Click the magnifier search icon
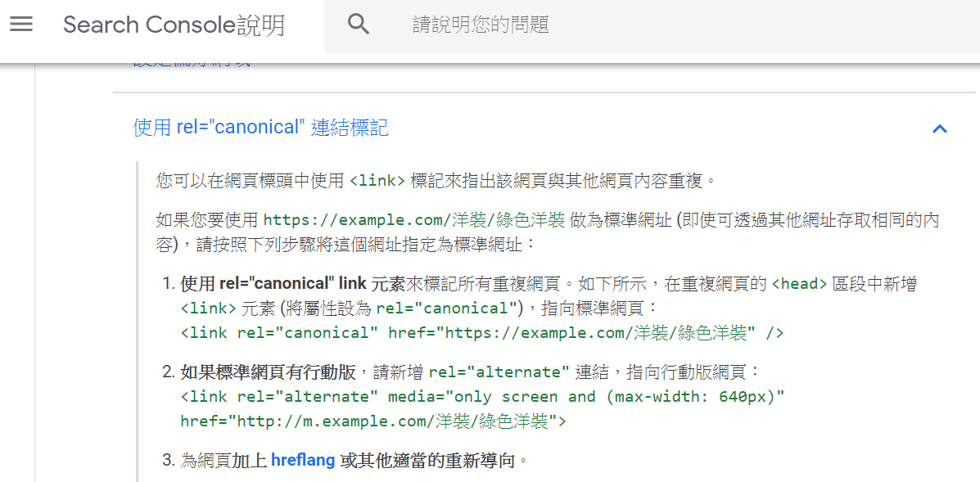The height and width of the screenshot is (482, 980). click(359, 25)
